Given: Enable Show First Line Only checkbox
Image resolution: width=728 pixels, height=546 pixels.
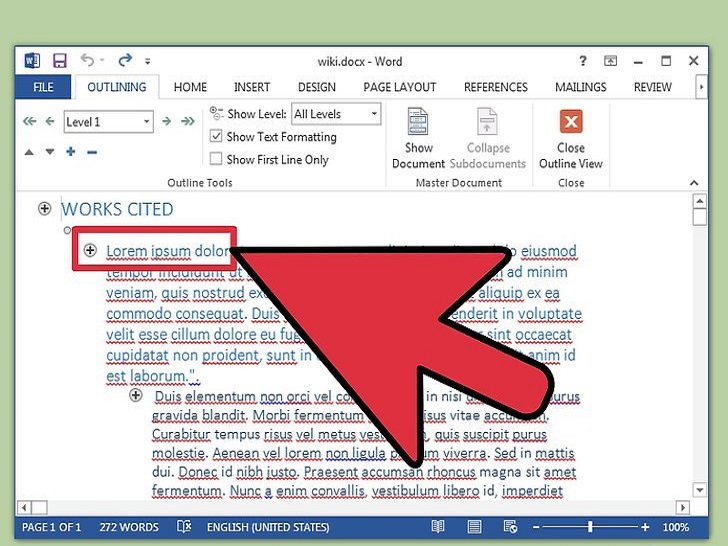Looking at the screenshot, I should click(x=216, y=159).
